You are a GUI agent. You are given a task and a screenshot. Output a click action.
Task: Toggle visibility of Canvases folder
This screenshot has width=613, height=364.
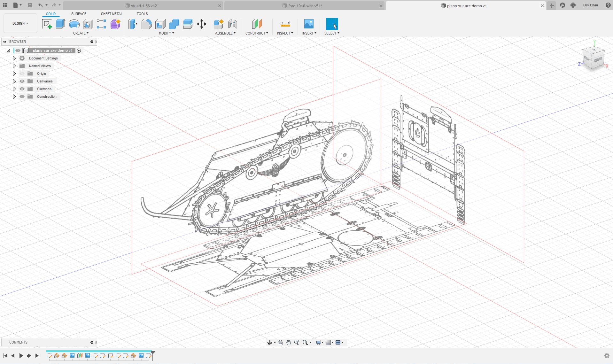[22, 81]
